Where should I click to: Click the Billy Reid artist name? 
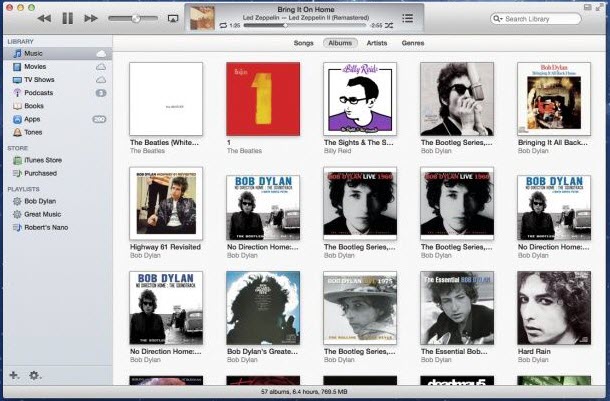pyautogui.click(x=338, y=151)
